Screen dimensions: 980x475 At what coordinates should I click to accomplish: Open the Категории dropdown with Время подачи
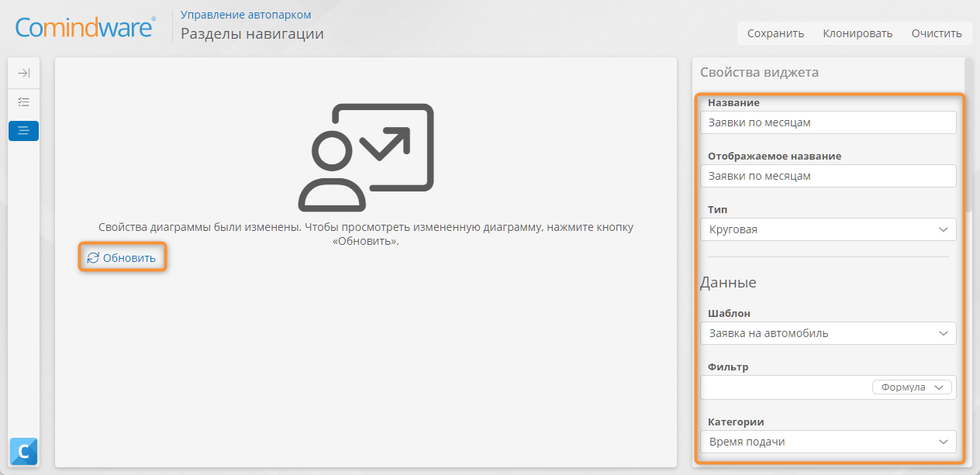tap(828, 442)
